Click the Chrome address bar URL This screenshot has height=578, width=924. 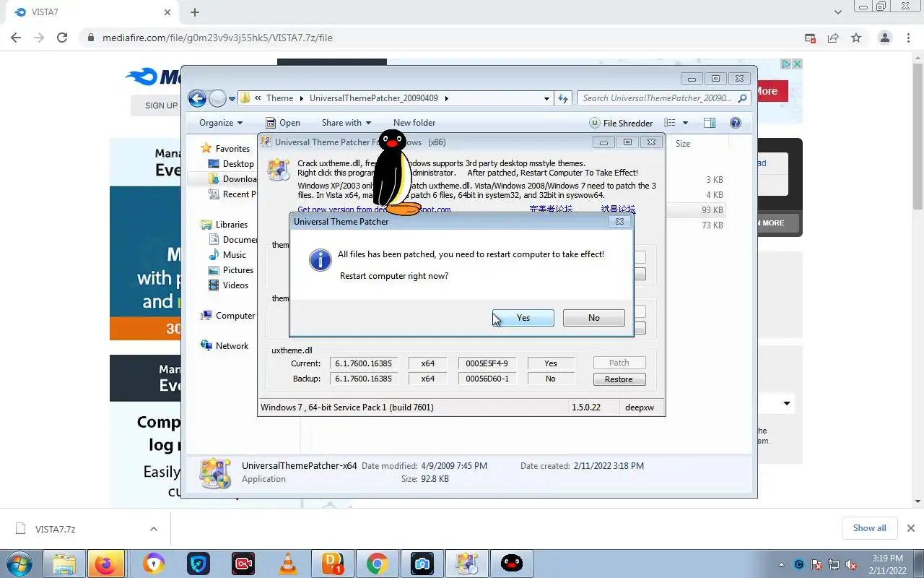click(x=217, y=38)
